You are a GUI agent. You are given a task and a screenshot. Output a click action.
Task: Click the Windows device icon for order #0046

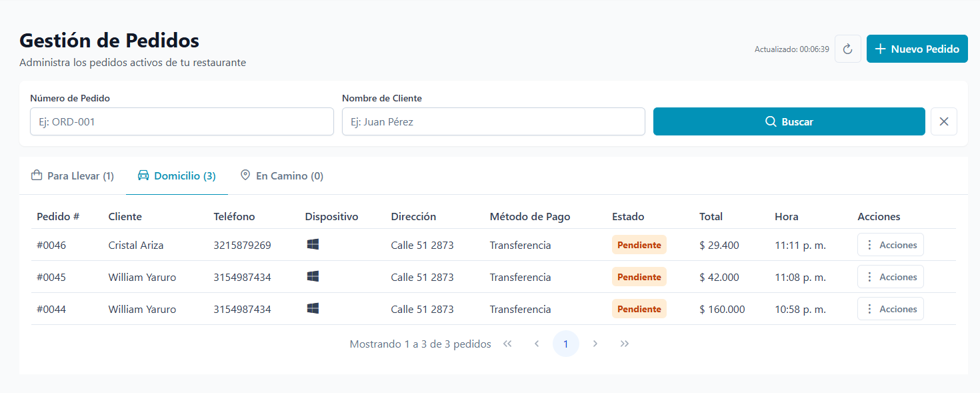(313, 245)
